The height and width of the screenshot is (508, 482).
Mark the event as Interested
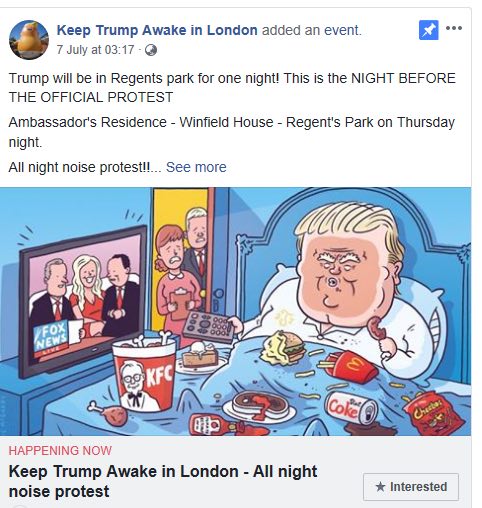click(411, 487)
